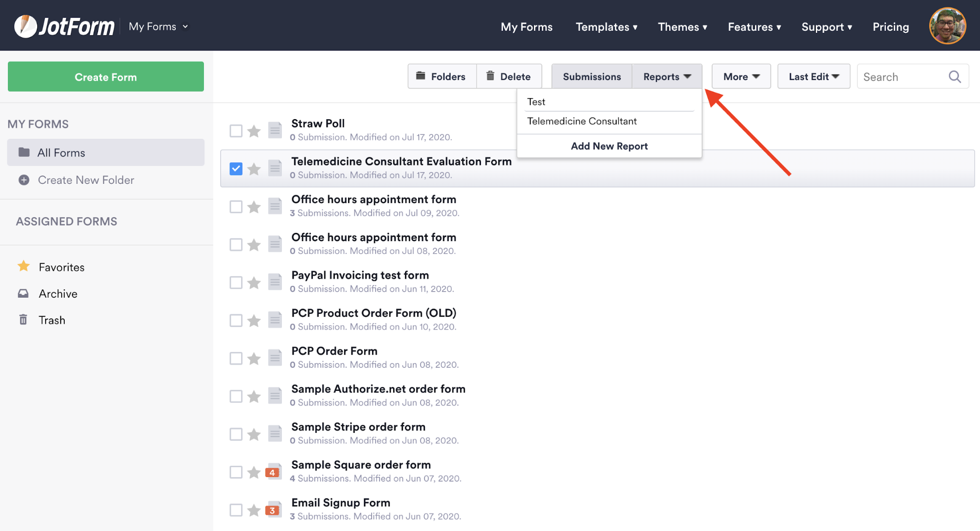Click plus icon for Create New Folder
The width and height of the screenshot is (980, 531).
click(24, 180)
